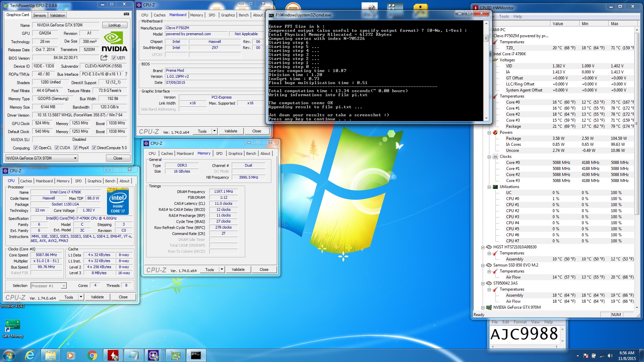
Task: Click the NVIDIA GeForce GTX 970M card icon in HWMonitor
Action: click(489, 307)
